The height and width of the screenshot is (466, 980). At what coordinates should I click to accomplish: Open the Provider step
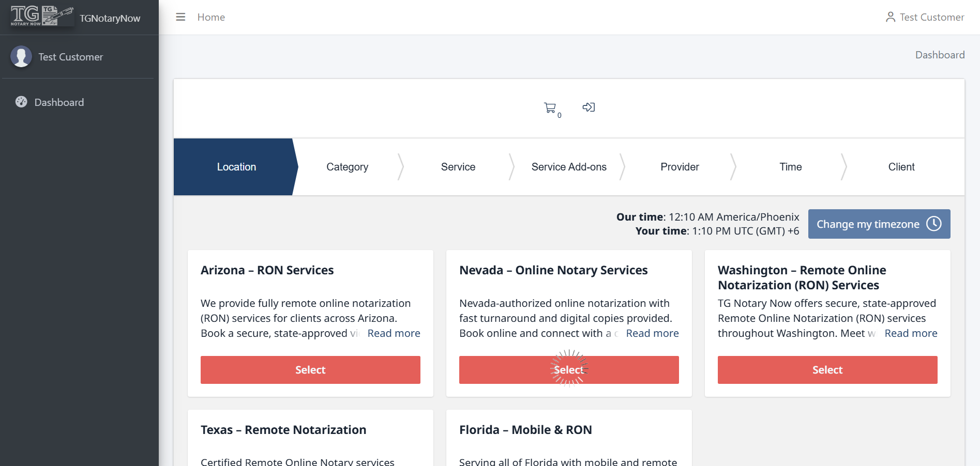pos(680,167)
